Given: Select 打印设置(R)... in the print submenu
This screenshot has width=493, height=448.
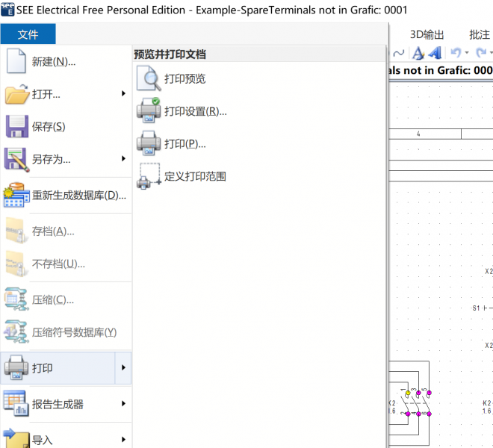Looking at the screenshot, I should pyautogui.click(x=196, y=111).
